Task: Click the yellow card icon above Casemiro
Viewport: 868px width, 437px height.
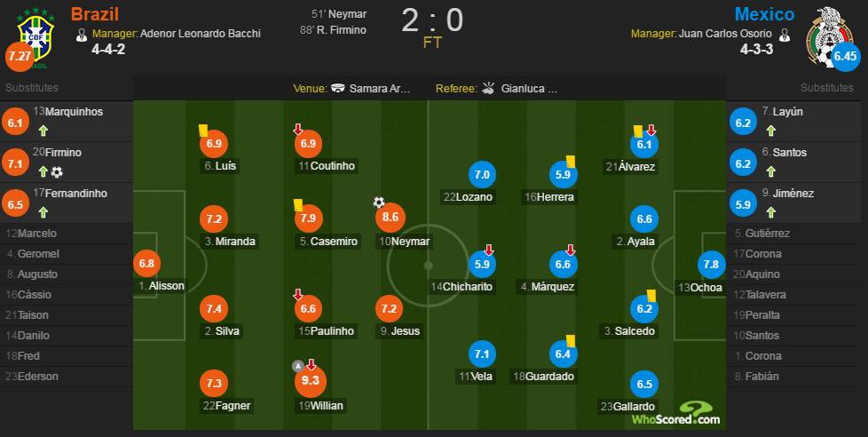Action: click(x=298, y=205)
